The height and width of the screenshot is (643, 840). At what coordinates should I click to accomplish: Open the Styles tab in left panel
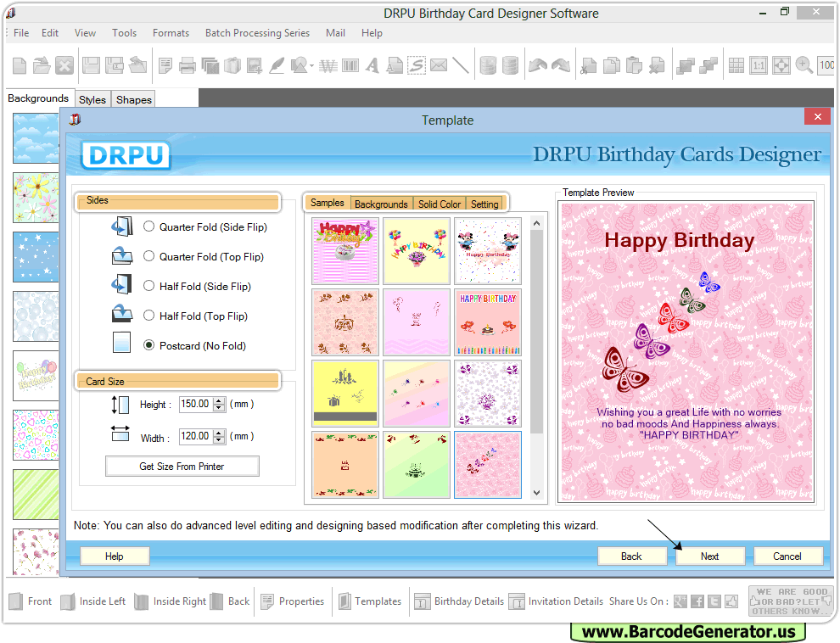coord(92,99)
